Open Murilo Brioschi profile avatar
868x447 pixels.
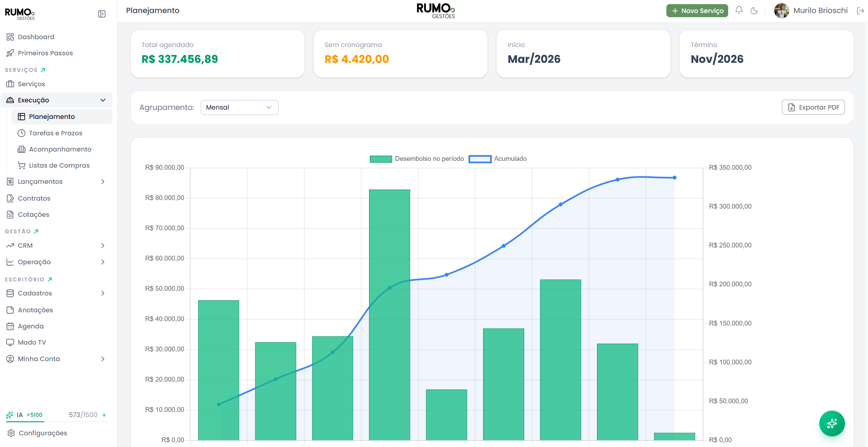coord(781,10)
